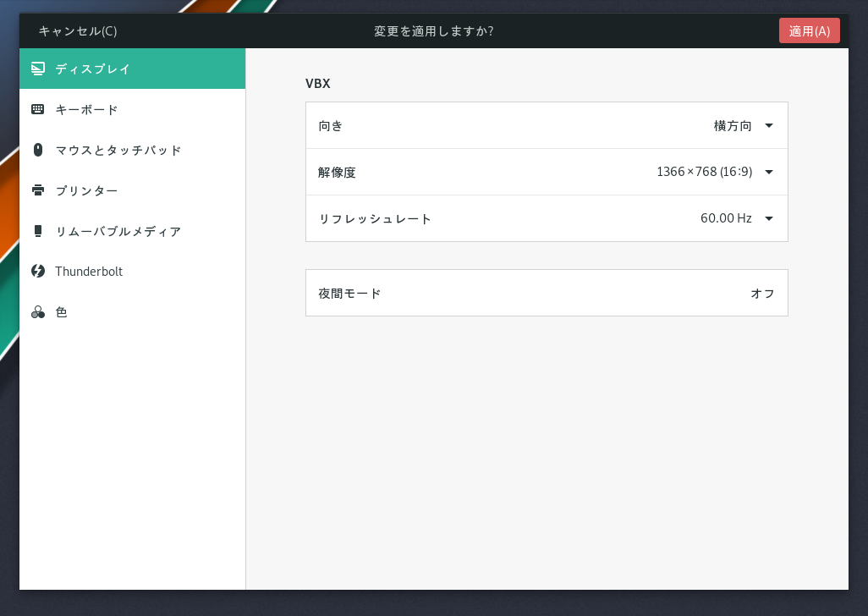Cancel changes with キャンセル(C) button
Image resolution: width=868 pixels, height=616 pixels.
click(x=78, y=31)
